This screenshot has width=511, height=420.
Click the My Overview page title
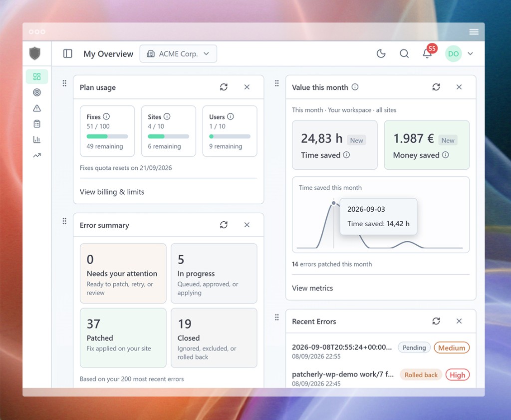click(108, 54)
